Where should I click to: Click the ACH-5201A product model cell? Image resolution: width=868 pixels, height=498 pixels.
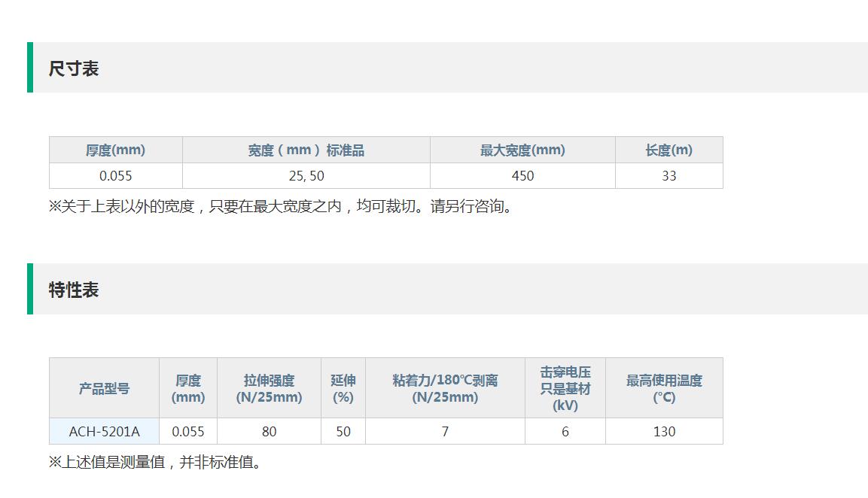tap(104, 431)
